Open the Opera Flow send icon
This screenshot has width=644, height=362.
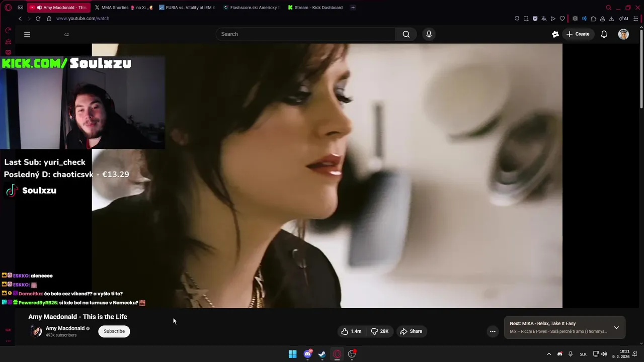553,19
